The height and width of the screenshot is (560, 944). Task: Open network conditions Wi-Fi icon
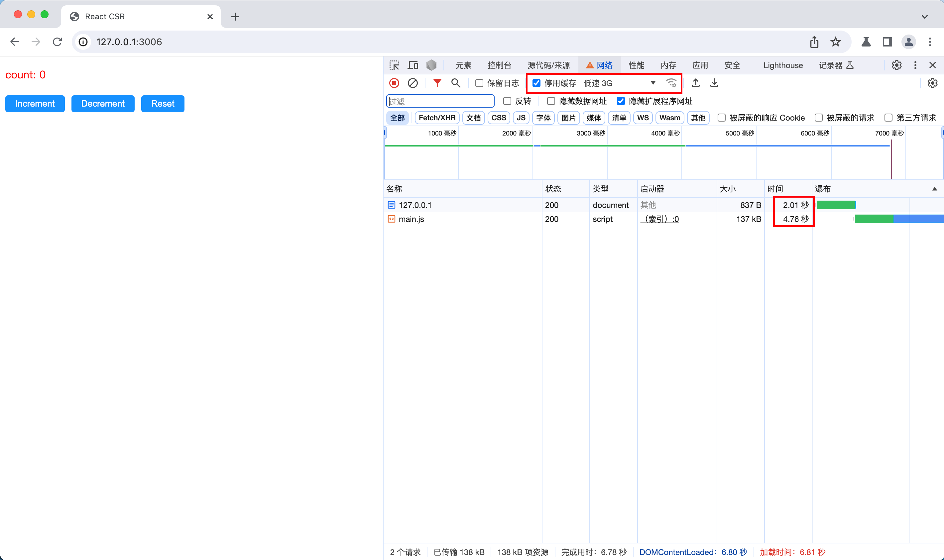[671, 83]
